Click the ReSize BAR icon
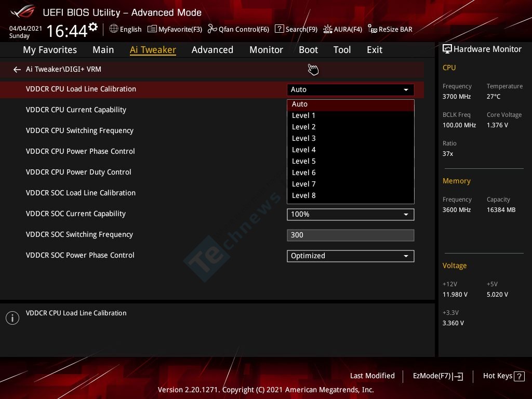Image resolution: width=532 pixels, height=399 pixels. (x=372, y=29)
